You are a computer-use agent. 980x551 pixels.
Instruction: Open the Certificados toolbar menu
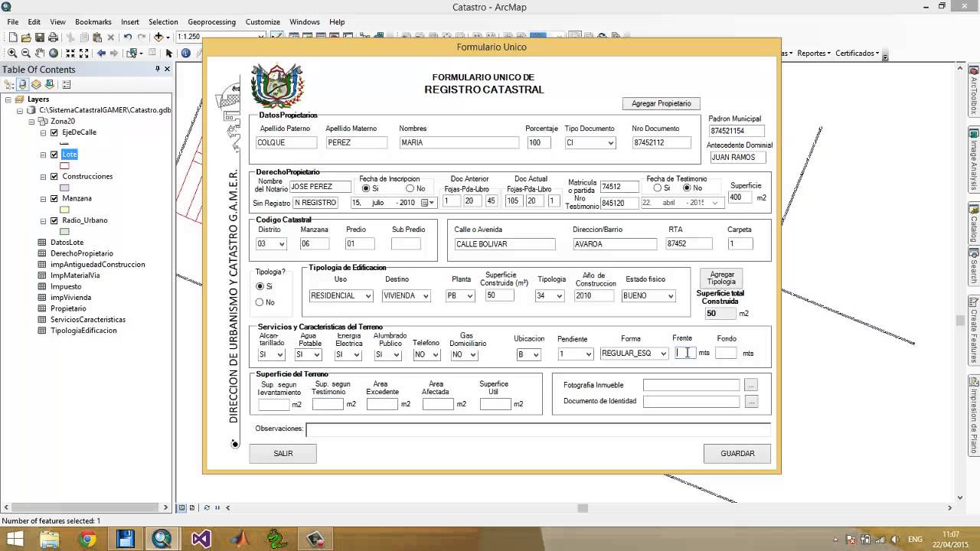point(857,53)
